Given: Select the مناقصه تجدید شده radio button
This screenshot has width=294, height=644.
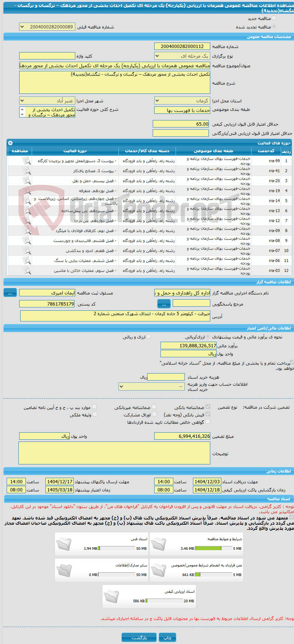Looking at the screenshot, I should click(274, 27).
